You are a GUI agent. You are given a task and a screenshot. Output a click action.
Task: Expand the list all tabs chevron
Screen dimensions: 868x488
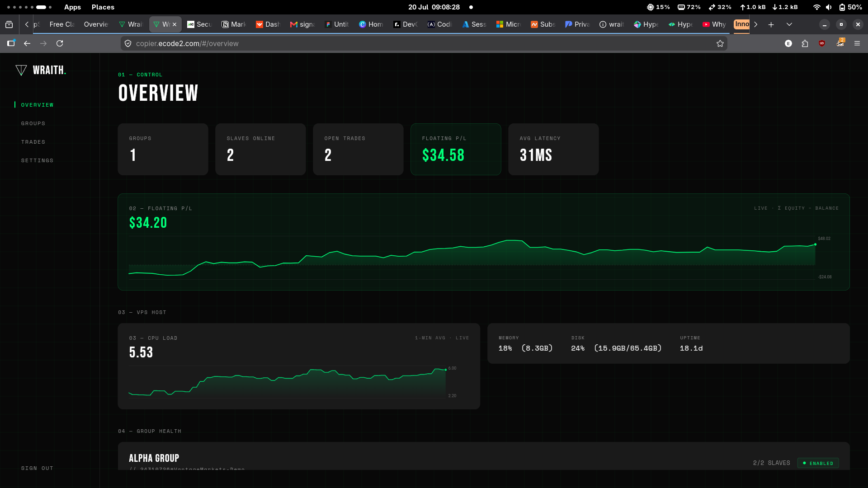789,24
